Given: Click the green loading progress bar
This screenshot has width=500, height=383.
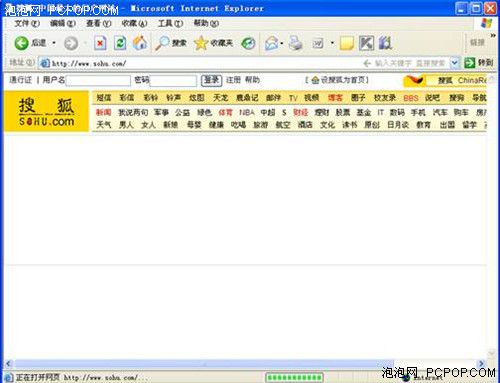Looking at the screenshot, I should (x=294, y=378).
